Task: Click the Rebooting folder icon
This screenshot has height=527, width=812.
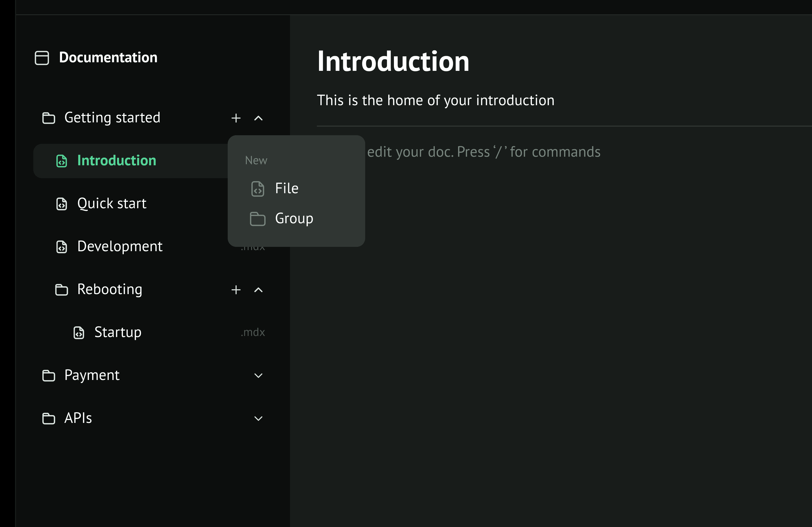Action: [x=61, y=290]
